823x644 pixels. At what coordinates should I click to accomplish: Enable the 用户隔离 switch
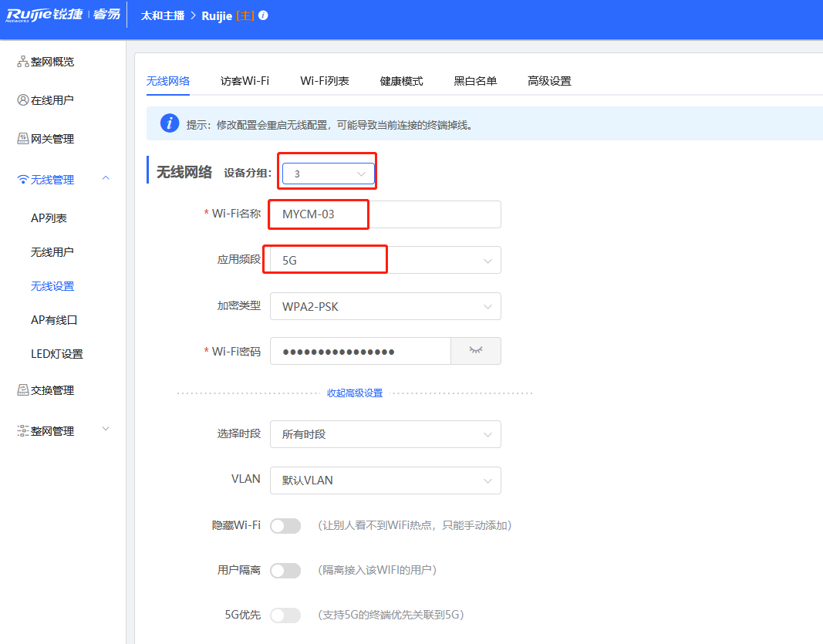pos(285,570)
